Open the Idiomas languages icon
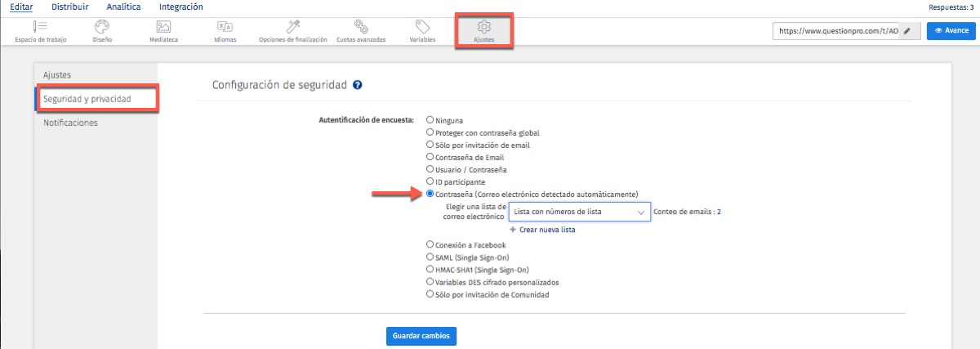The image size is (980, 349). 225,26
